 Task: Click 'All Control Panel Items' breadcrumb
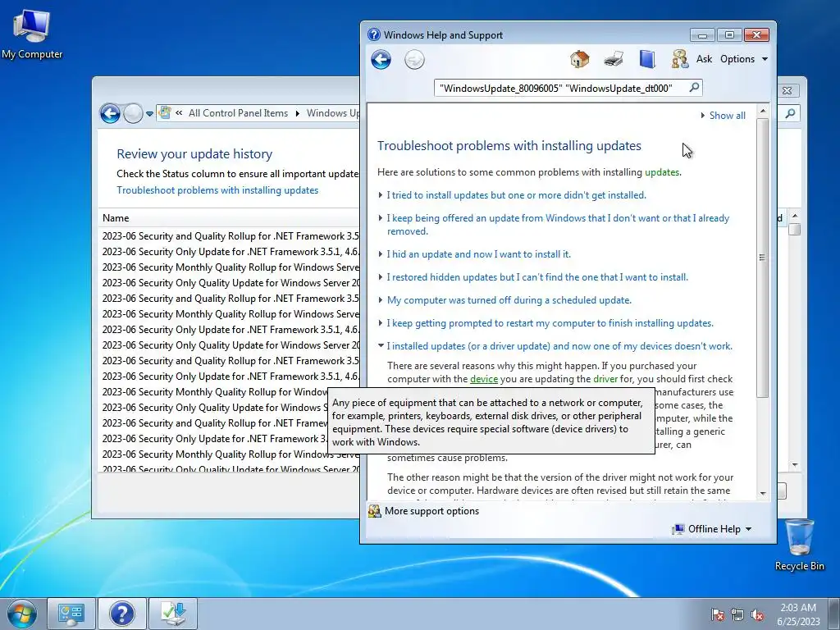pyautogui.click(x=238, y=113)
